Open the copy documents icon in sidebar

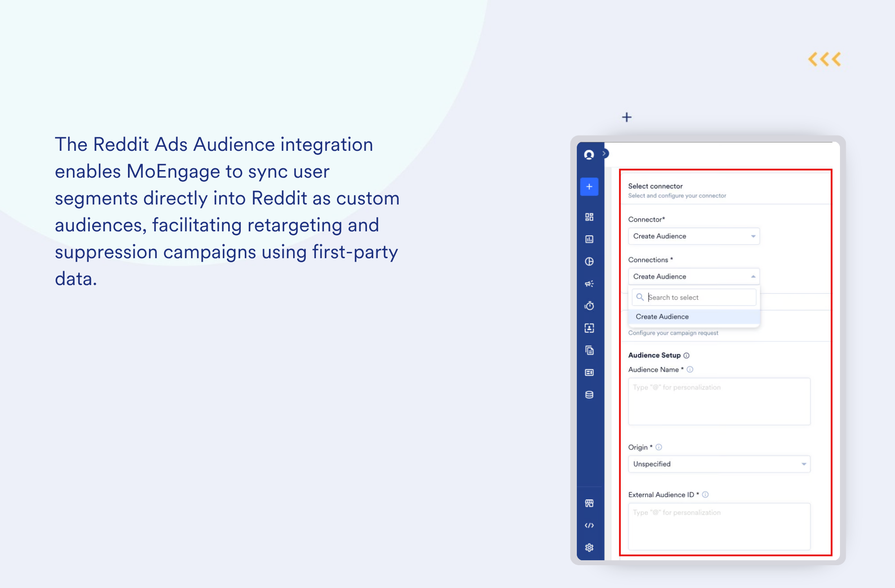pyautogui.click(x=589, y=350)
